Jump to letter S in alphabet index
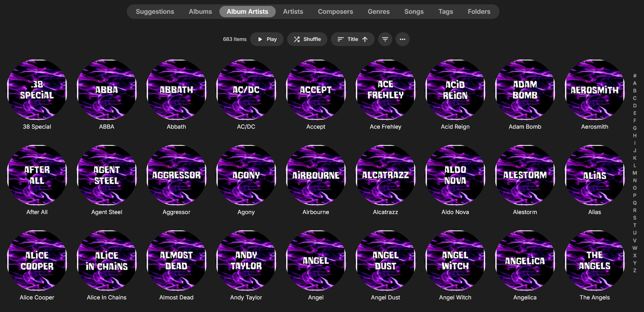 tap(635, 218)
